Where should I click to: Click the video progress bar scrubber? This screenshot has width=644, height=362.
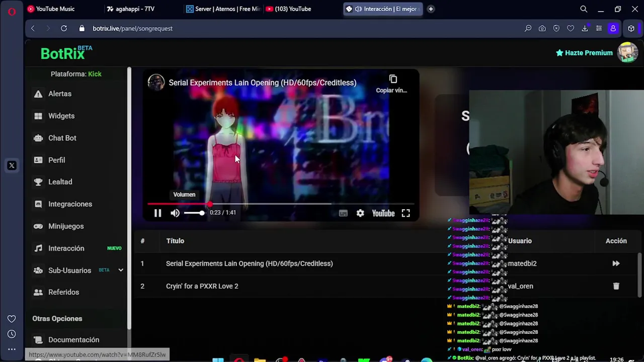209,204
